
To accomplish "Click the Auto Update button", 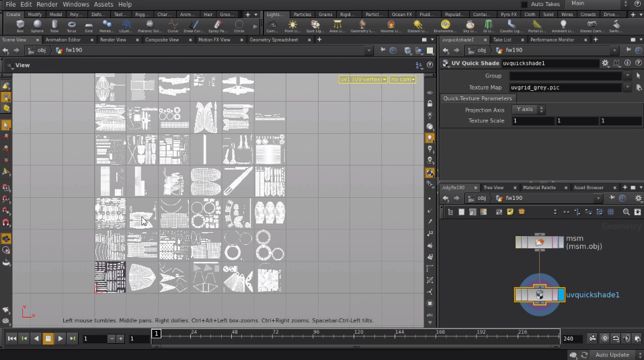I will (612, 355).
